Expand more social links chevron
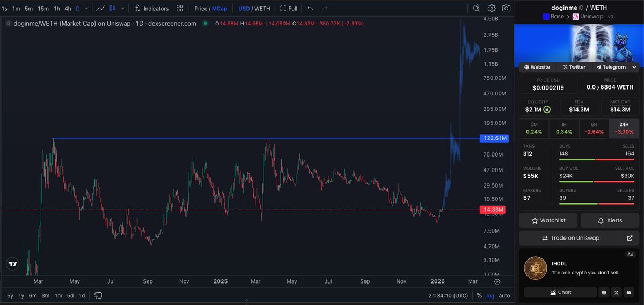644x305 pixels. 634,67
